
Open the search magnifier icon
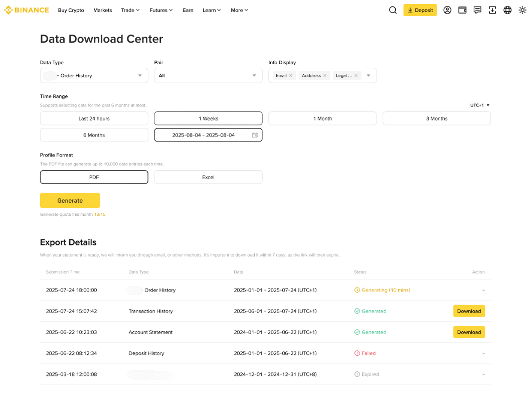point(393,10)
